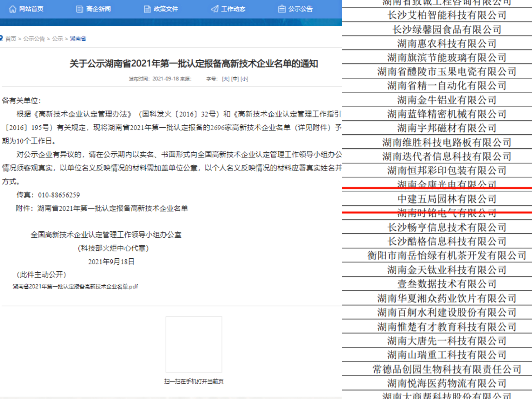This screenshot has width=532, height=399.
Task: Click the news document icon beside 高企新闻
Action: click(x=79, y=9)
